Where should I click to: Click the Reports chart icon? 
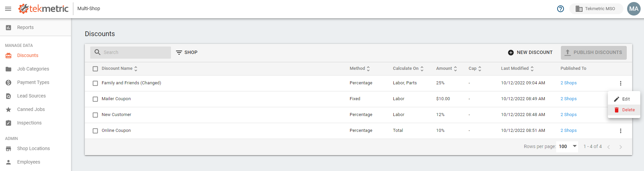(x=8, y=28)
